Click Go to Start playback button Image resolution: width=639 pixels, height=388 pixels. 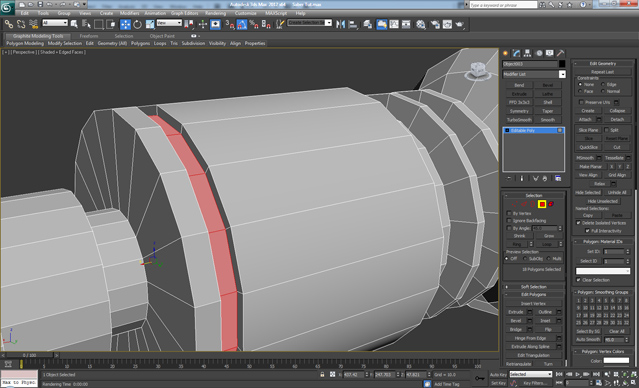(559, 374)
